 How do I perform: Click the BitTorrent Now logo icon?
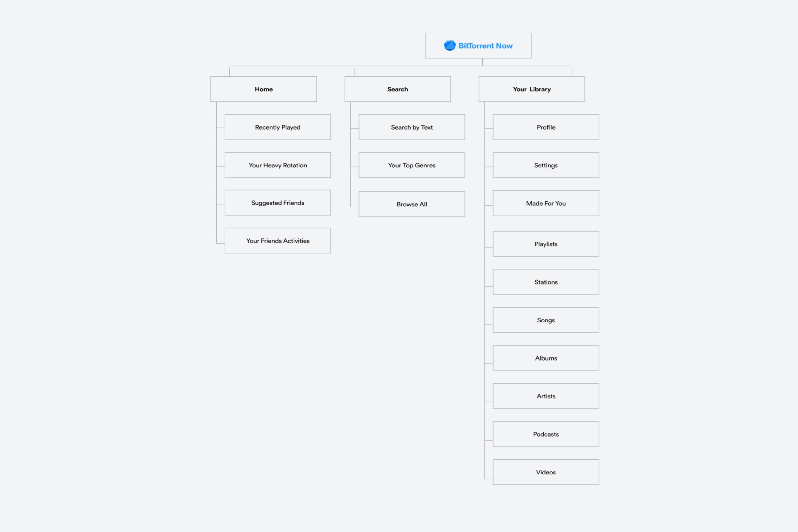click(x=449, y=46)
